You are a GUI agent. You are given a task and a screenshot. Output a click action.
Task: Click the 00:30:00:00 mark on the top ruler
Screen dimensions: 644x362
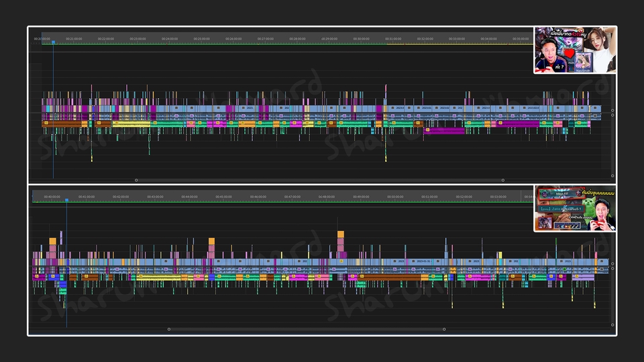(x=361, y=39)
